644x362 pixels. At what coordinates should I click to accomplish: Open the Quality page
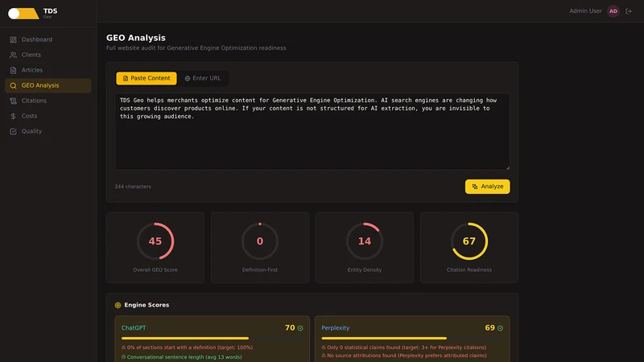tap(48, 131)
